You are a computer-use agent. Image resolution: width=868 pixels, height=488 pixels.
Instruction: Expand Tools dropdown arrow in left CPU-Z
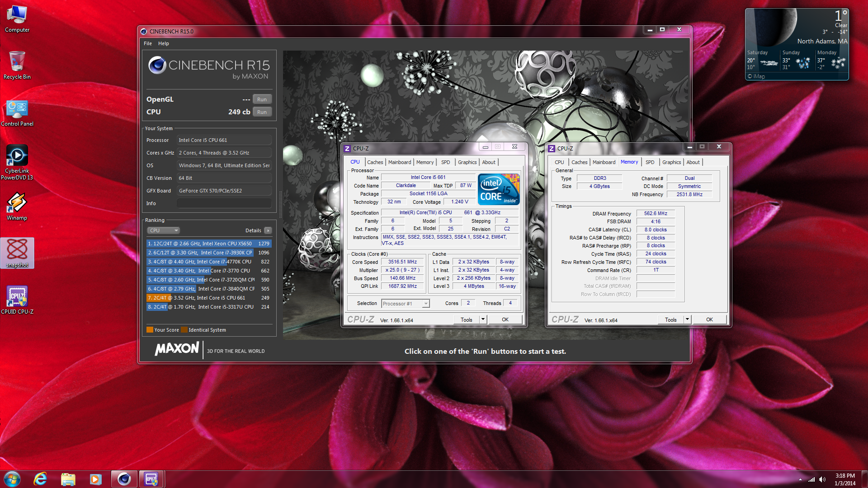(483, 319)
